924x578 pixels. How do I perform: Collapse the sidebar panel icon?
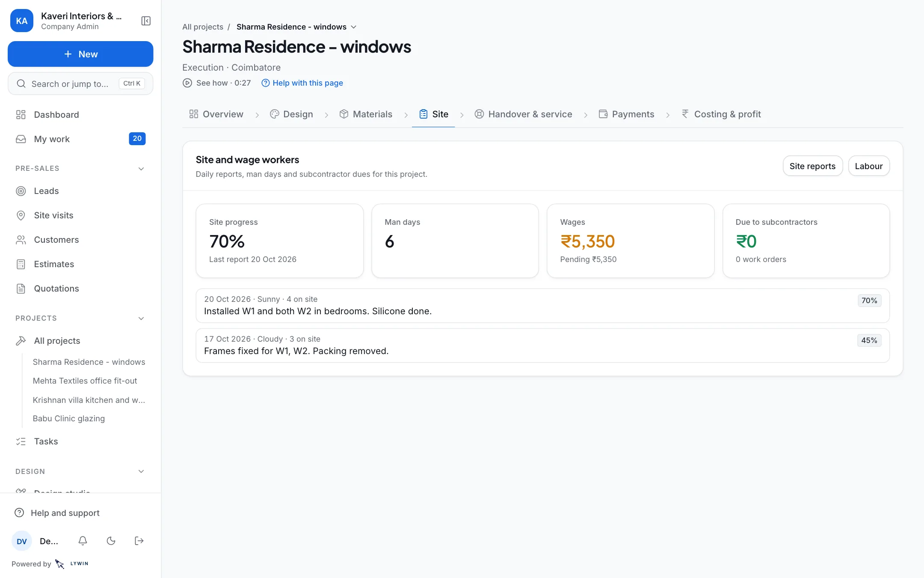(146, 21)
